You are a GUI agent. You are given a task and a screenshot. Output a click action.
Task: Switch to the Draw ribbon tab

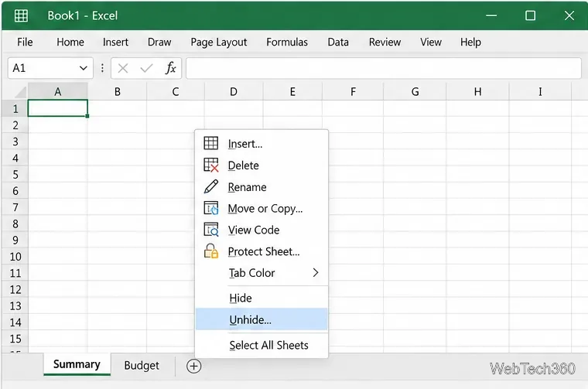[x=159, y=42]
